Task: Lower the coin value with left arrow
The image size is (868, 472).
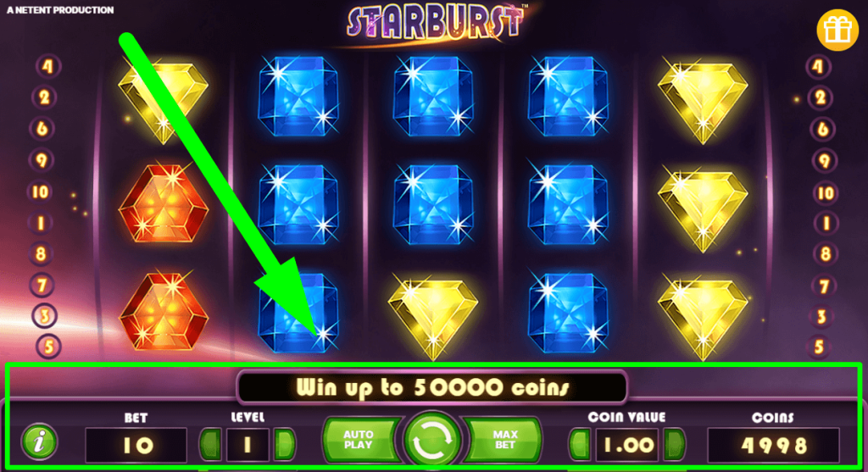Action: tap(580, 444)
